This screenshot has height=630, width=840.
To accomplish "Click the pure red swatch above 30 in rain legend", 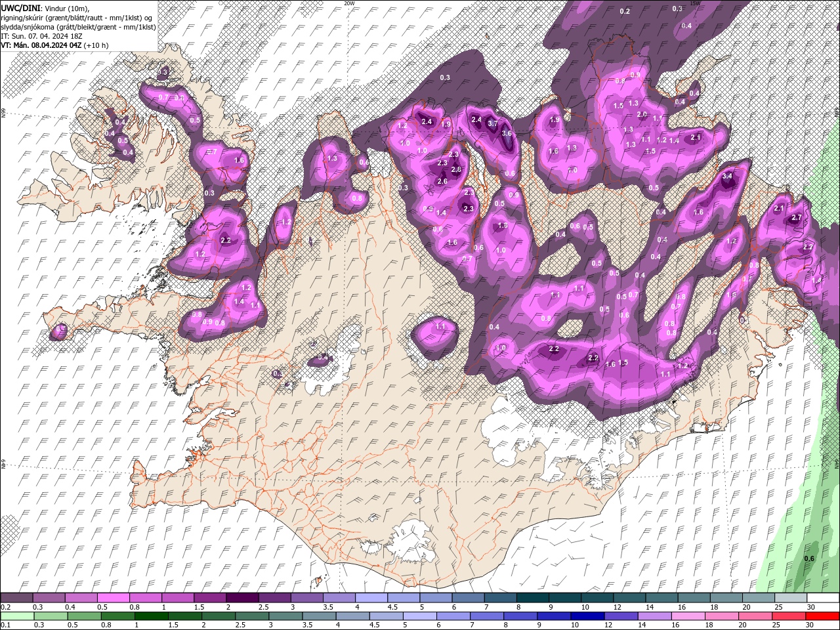I will point(822,616).
